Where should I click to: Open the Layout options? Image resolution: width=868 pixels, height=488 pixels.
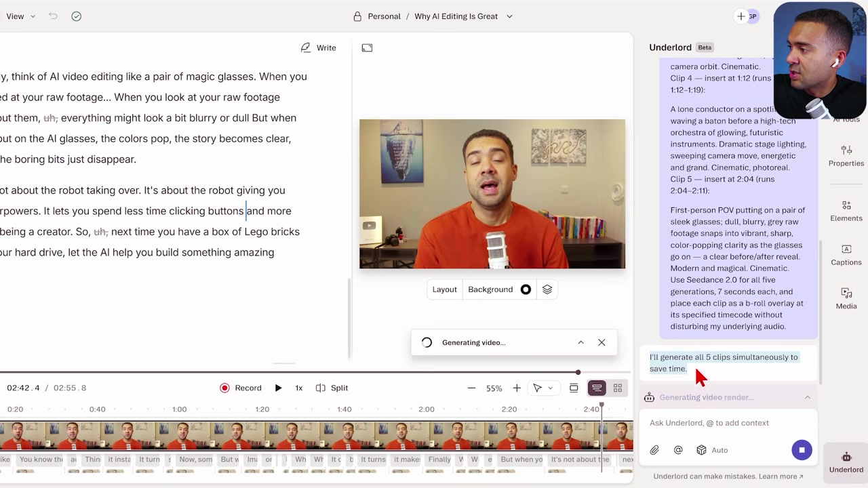click(445, 289)
